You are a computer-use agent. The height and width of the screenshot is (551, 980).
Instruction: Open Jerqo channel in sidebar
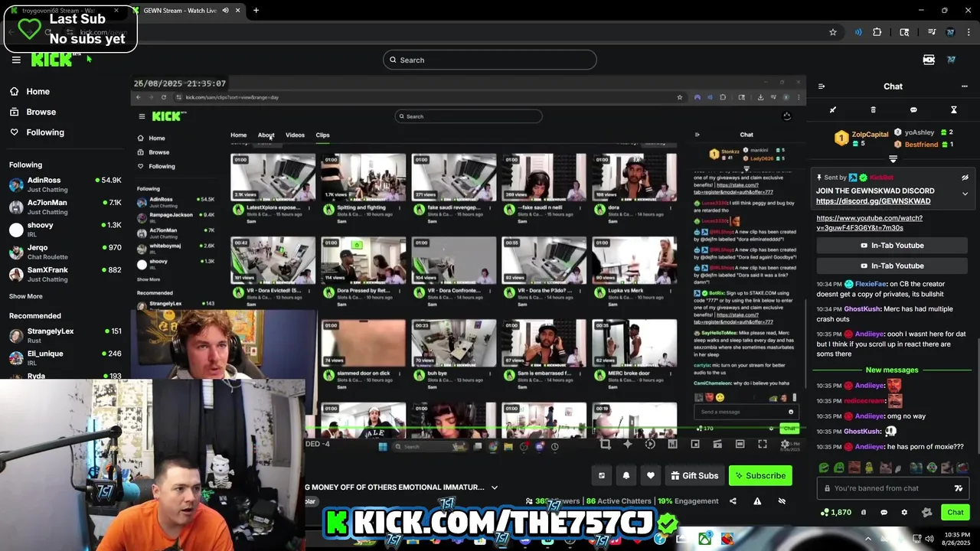65,251
